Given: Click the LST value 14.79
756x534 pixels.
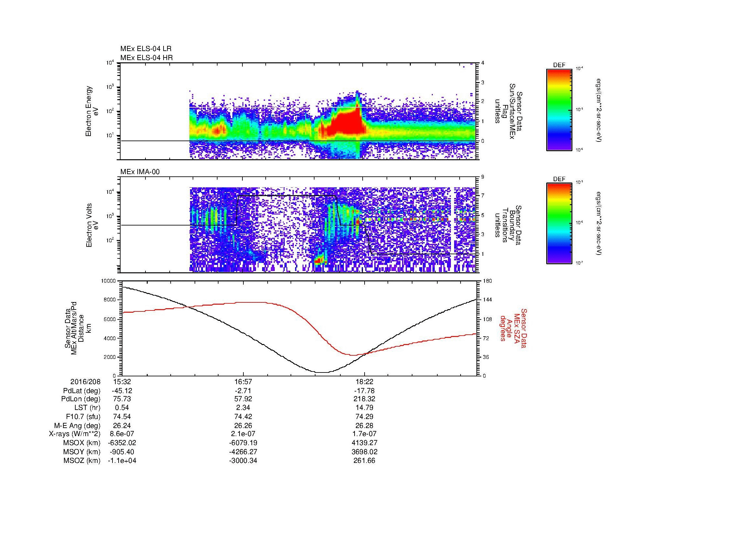Looking at the screenshot, I should pyautogui.click(x=364, y=408).
